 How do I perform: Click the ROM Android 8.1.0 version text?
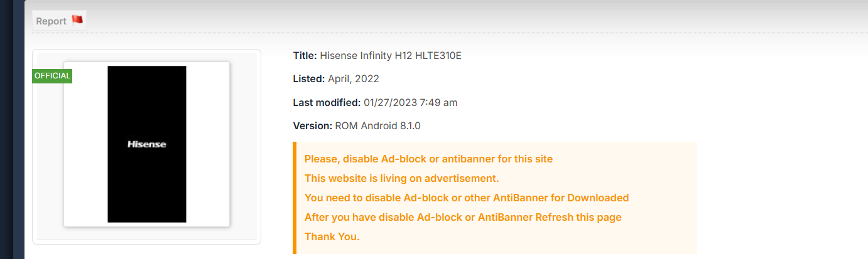377,125
